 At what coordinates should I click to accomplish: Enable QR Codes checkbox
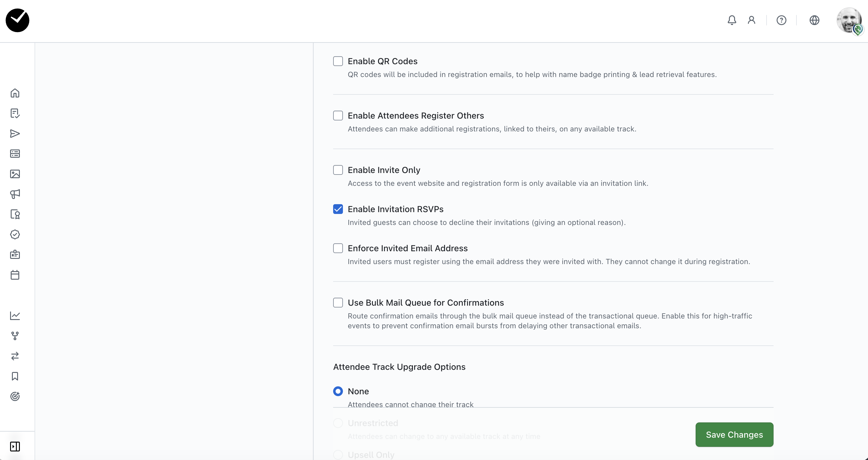pos(338,61)
